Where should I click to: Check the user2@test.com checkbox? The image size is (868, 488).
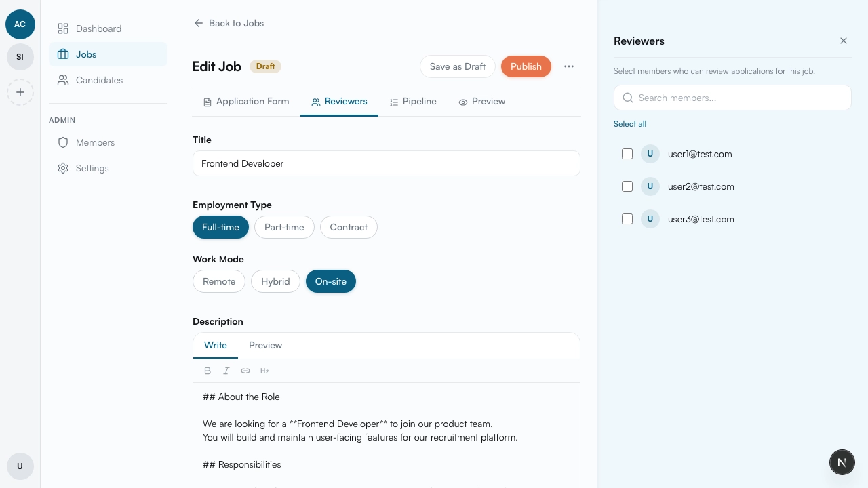(x=627, y=186)
